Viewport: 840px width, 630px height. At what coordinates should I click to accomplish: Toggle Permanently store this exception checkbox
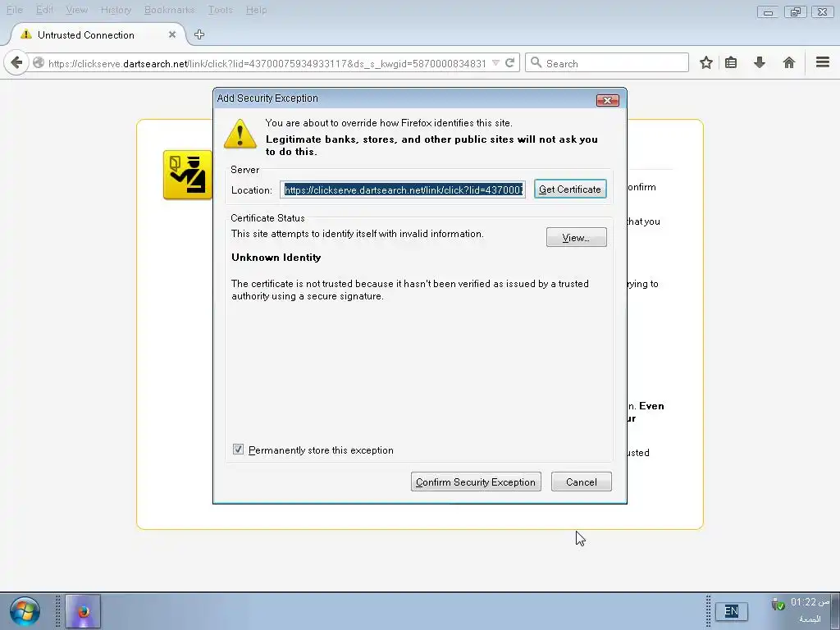(239, 450)
